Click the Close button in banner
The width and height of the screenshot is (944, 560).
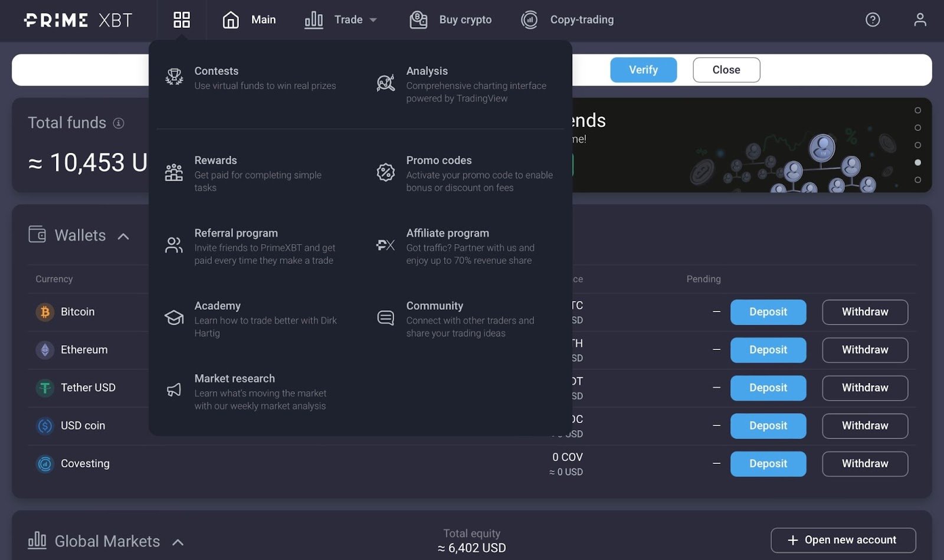(726, 70)
